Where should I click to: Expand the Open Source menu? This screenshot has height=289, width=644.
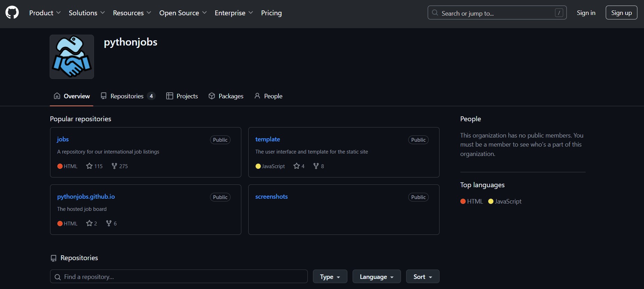[x=183, y=13]
